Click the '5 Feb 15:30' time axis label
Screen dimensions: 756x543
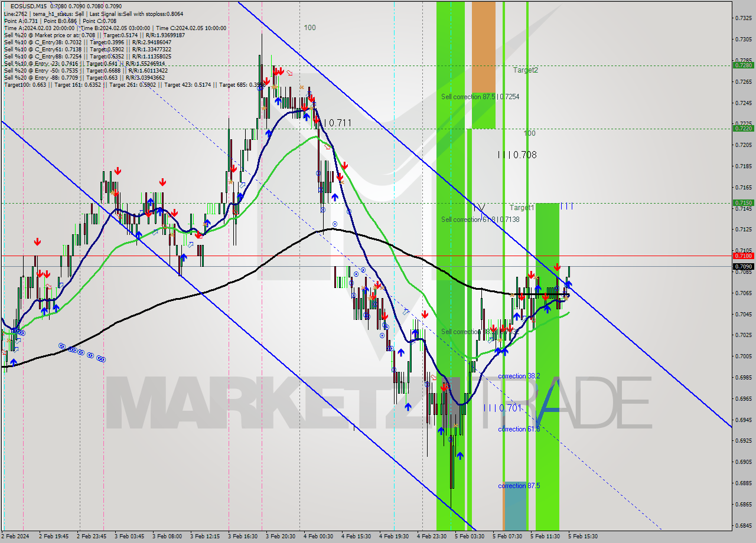click(583, 537)
